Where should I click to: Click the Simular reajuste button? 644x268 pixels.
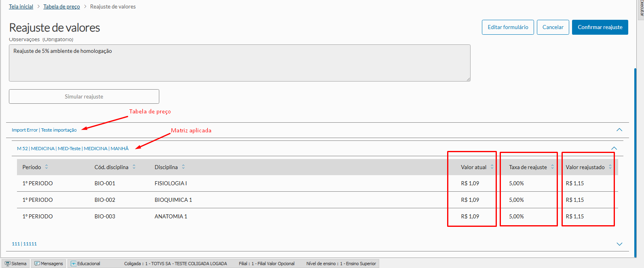(84, 96)
